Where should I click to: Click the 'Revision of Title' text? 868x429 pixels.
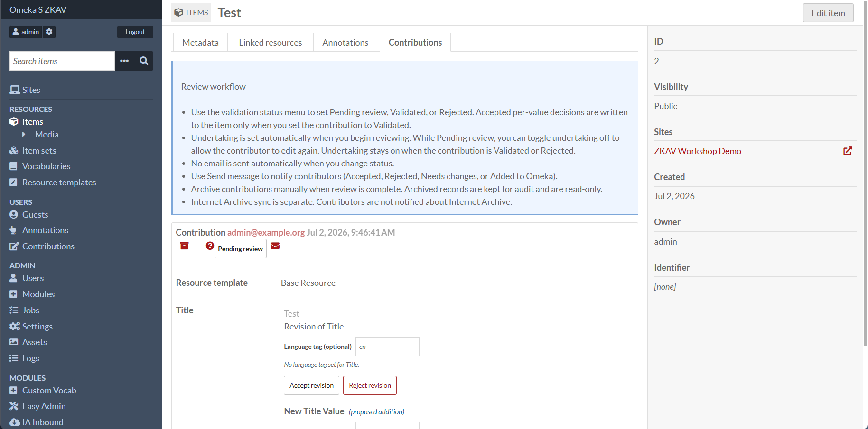(x=314, y=327)
